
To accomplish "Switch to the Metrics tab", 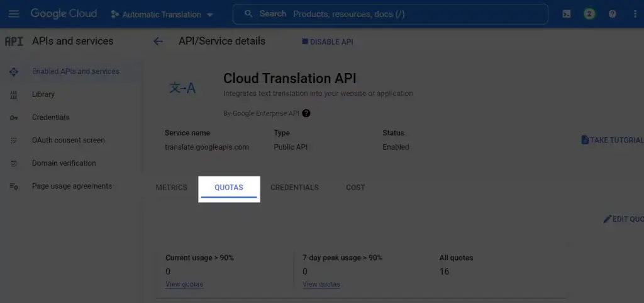I will [172, 188].
